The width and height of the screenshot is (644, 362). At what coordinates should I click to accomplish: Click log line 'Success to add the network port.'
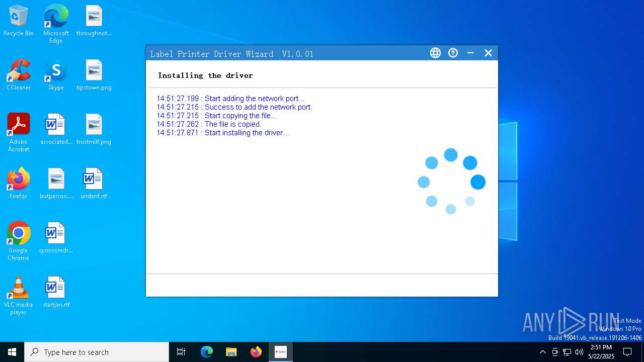(234, 107)
